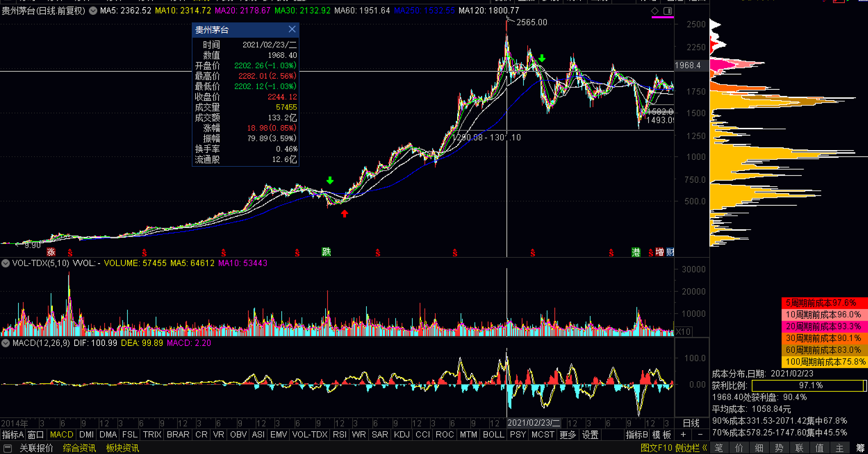The image size is (868, 454).
Task: Switch sidebar to the 细 tab
Action: click(759, 448)
